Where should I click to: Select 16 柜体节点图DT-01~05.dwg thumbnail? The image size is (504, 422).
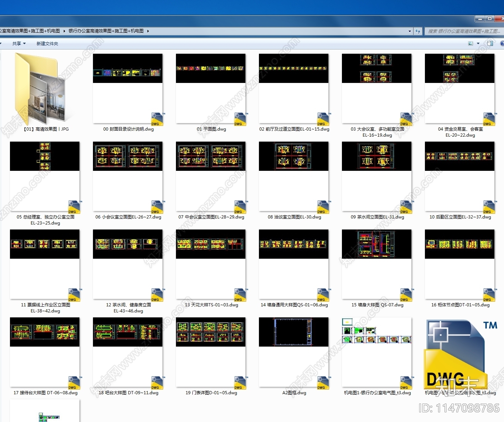coord(459,264)
